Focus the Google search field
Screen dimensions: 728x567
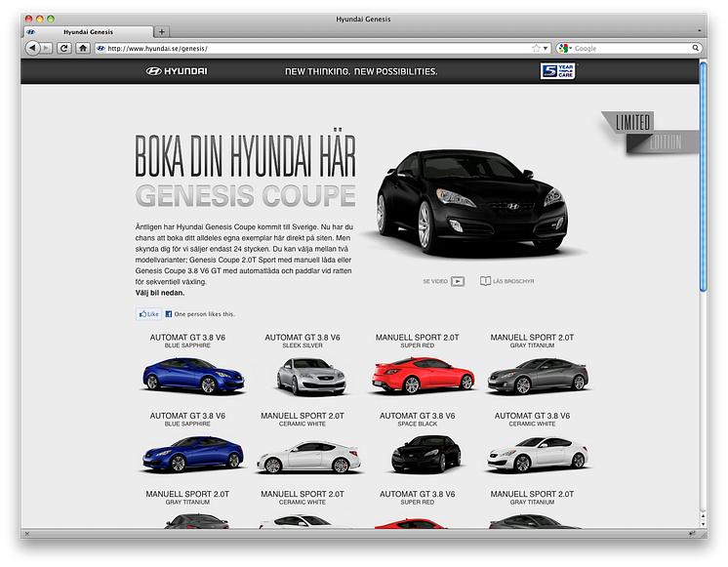pyautogui.click(x=631, y=48)
